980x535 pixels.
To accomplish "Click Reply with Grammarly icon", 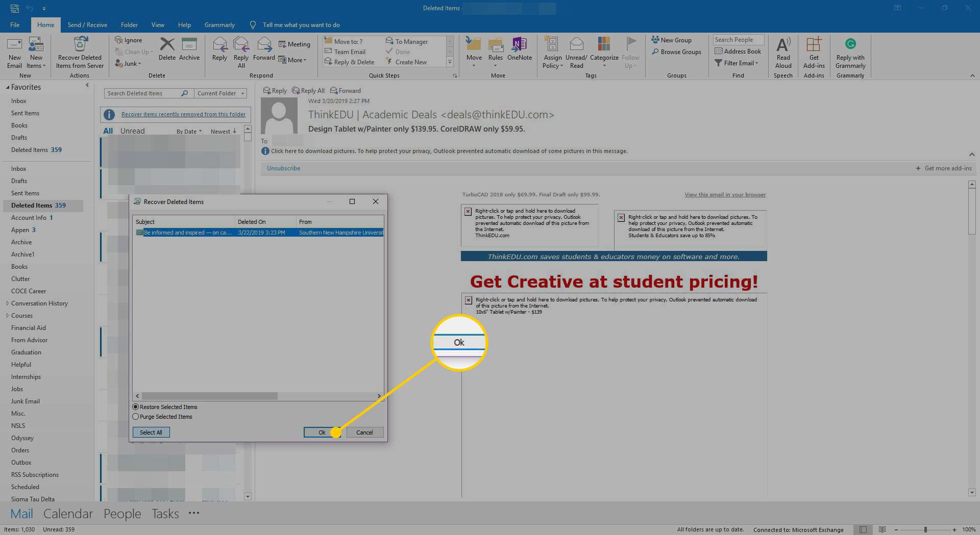I will click(x=850, y=44).
